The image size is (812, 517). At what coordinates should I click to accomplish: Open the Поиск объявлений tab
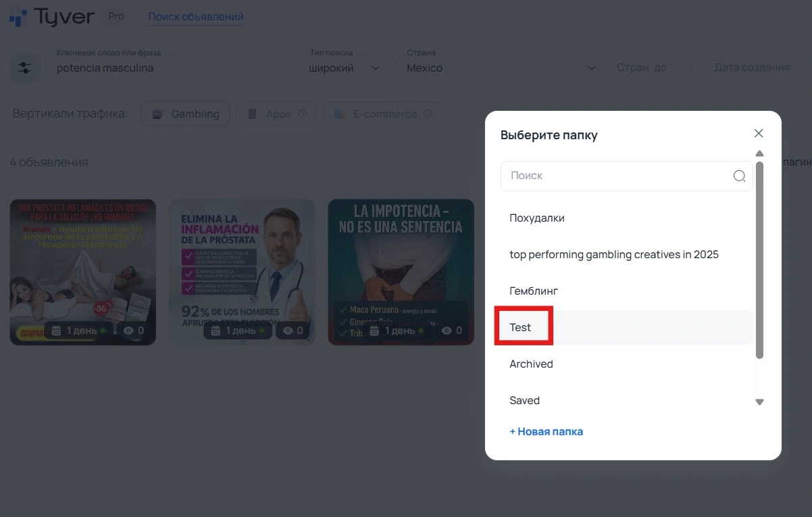coord(195,17)
